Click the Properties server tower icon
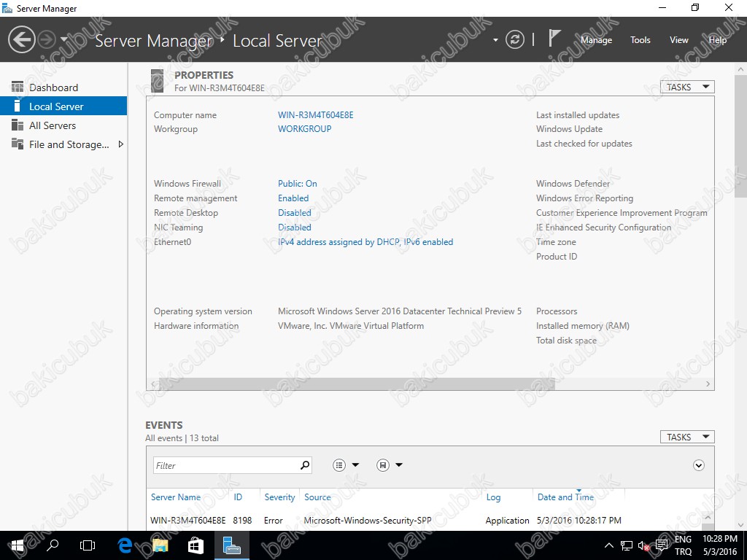This screenshot has width=747, height=560. 158,80
